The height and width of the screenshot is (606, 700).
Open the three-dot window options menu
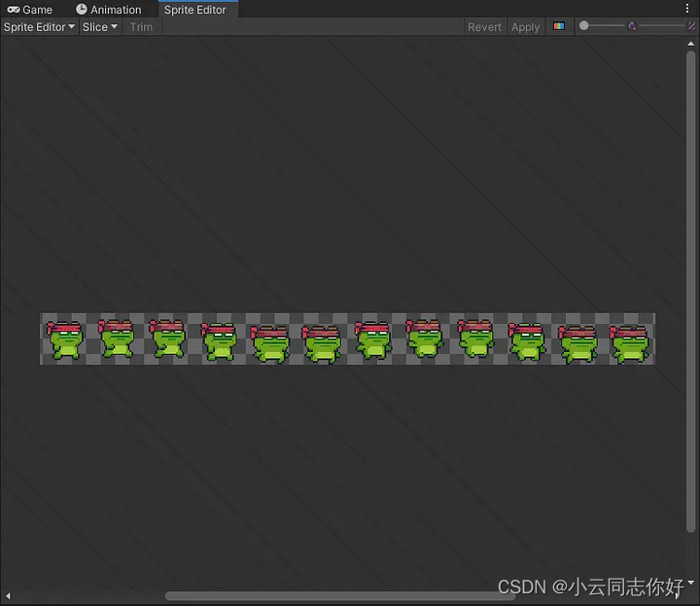point(687,8)
